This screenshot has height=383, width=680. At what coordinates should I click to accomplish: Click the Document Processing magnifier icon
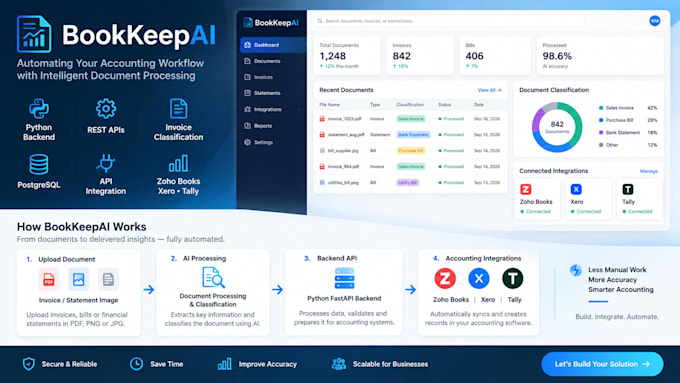(x=213, y=278)
